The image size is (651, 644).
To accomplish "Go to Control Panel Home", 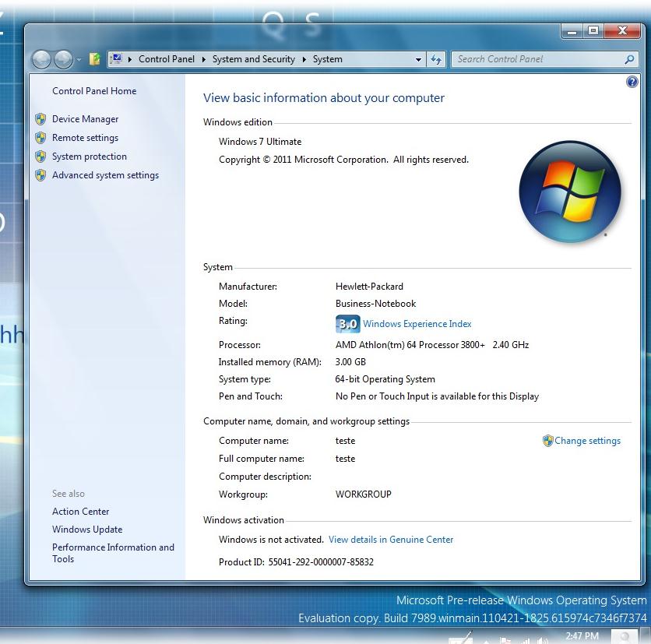I will [94, 91].
